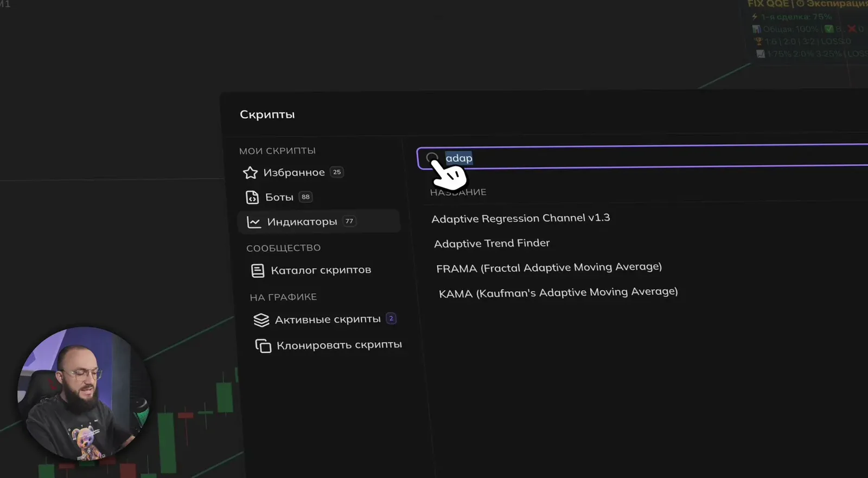Click the script search input field

642,157
